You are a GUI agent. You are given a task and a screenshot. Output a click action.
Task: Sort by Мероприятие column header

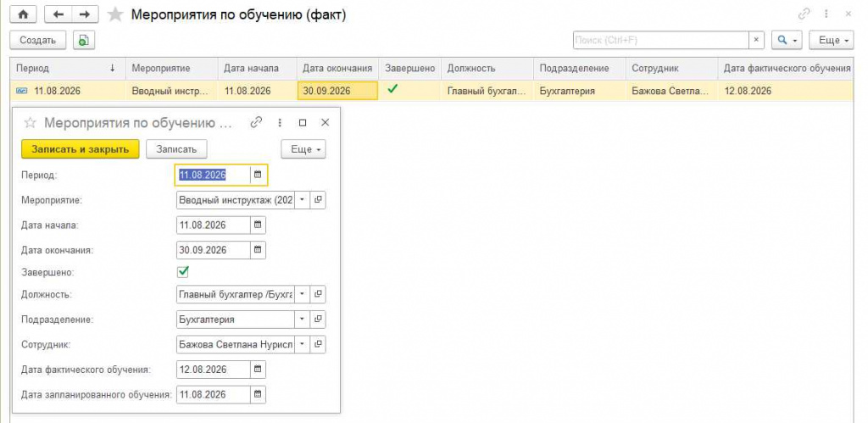click(171, 69)
